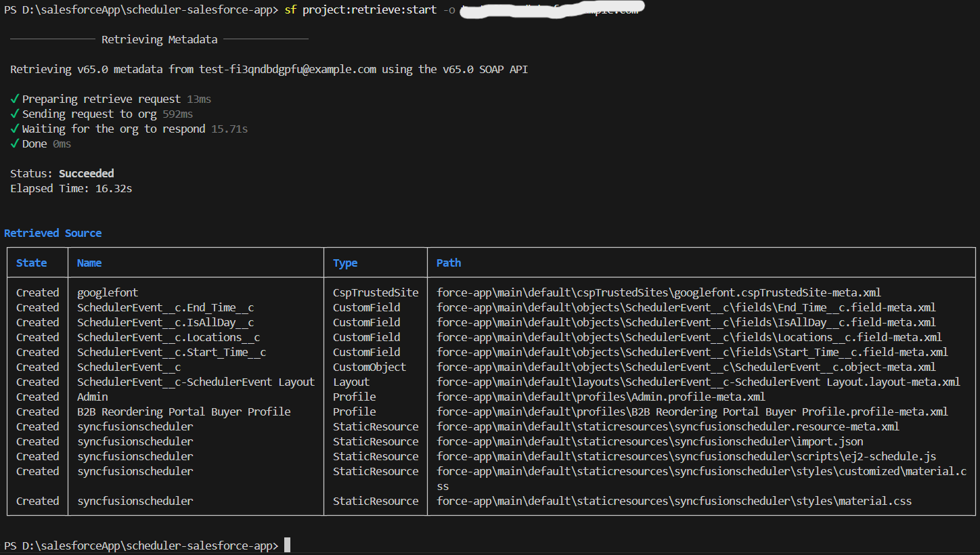Viewport: 980px width, 555px height.
Task: Click 'Waiting for the org to respond'
Action: click(114, 129)
